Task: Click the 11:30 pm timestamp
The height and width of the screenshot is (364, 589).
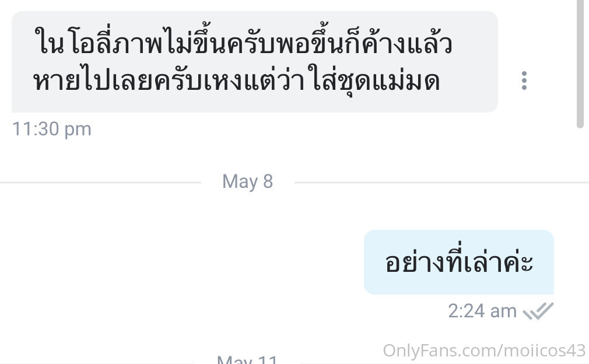Action: (x=52, y=129)
